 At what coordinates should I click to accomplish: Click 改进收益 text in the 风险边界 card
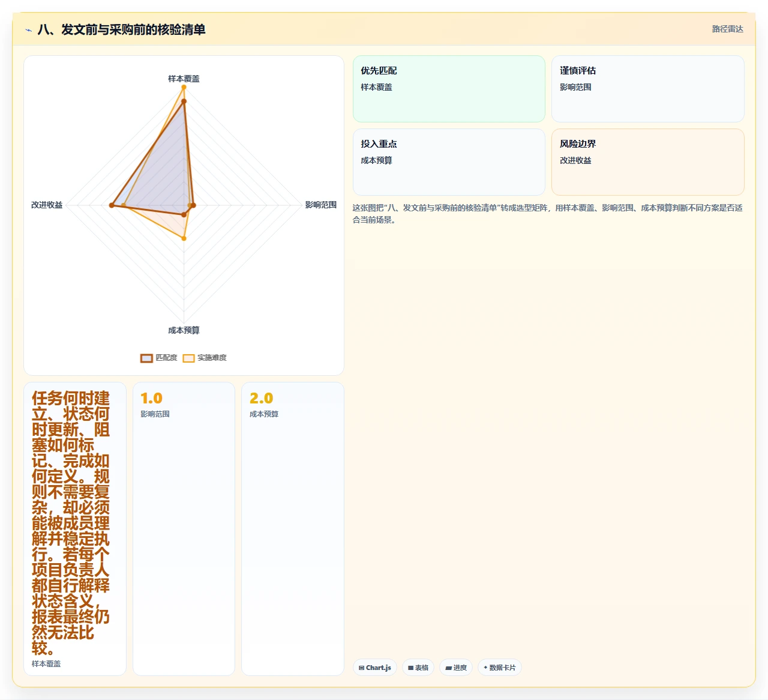575,160
